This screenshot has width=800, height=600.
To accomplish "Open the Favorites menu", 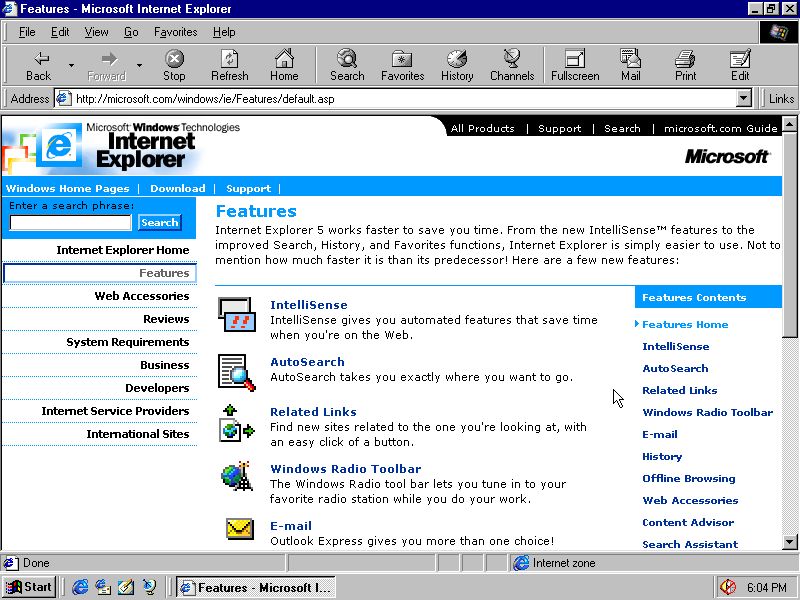I will click(176, 32).
